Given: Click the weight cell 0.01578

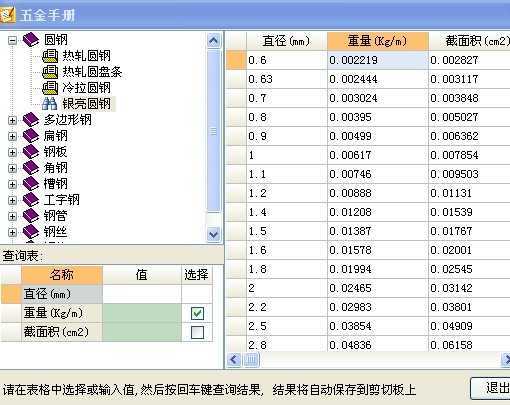Looking at the screenshot, I should 378,250.
